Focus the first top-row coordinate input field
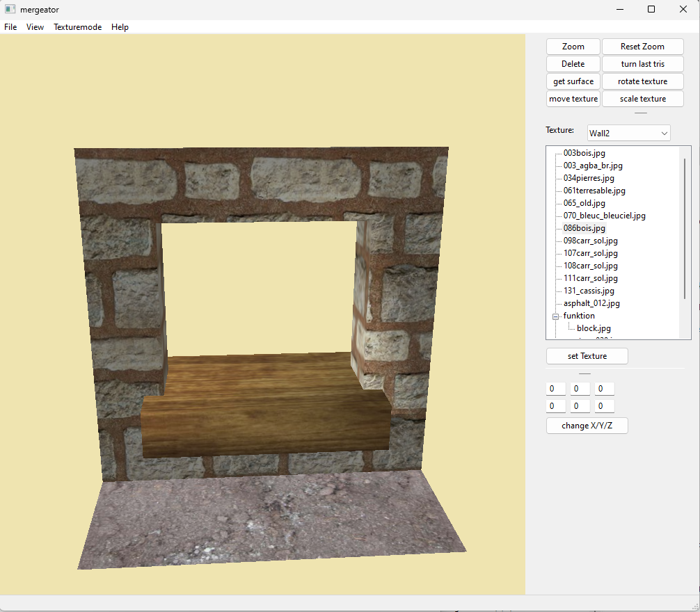The image size is (700, 612). coord(556,389)
